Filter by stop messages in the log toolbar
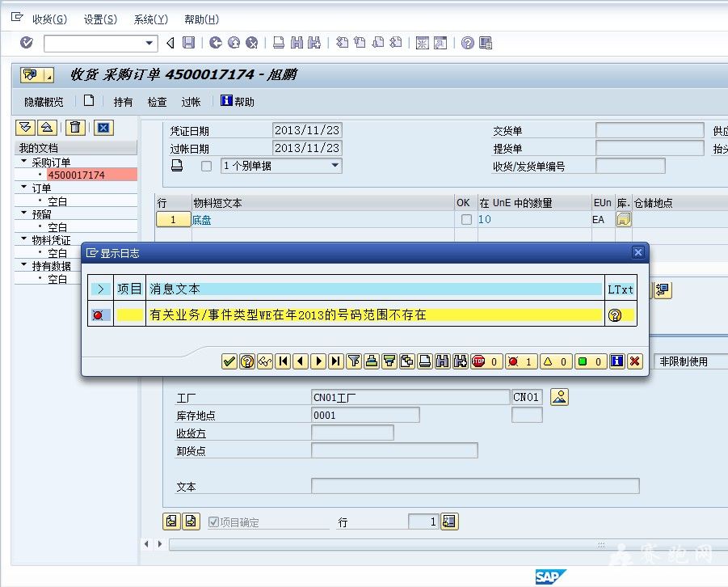Image resolution: width=728 pixels, height=587 pixels. point(486,361)
